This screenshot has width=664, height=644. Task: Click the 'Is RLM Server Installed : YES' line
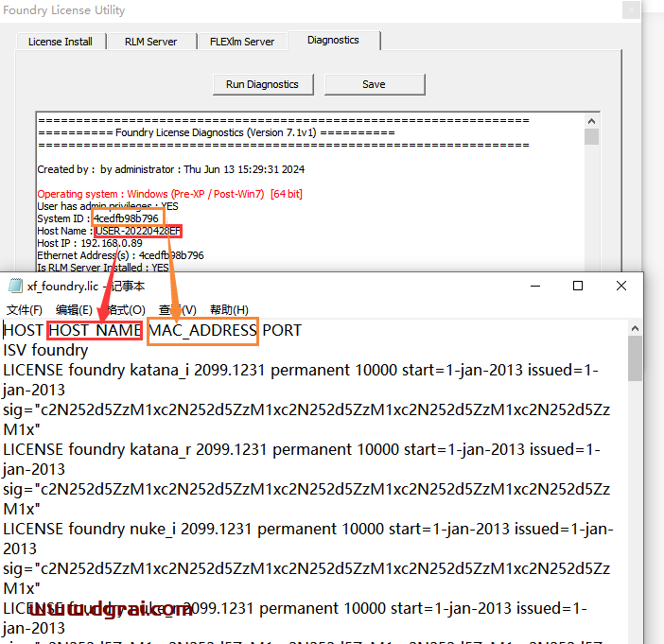pos(103,268)
